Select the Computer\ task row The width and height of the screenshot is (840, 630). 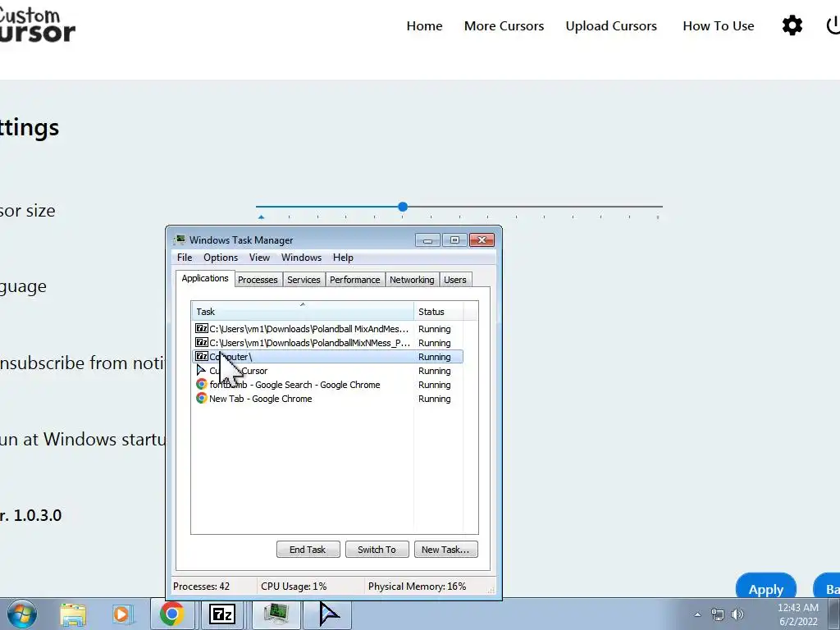tap(327, 356)
